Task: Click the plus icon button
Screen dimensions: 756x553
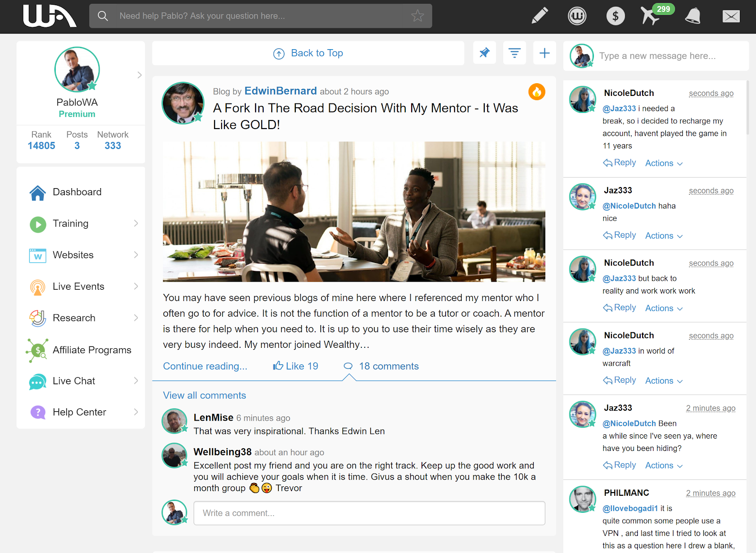Action: click(x=544, y=53)
